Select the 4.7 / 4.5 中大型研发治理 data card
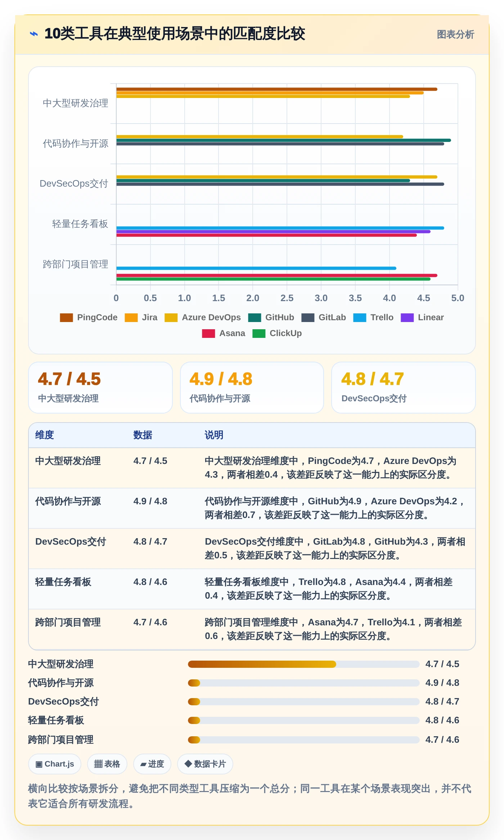Viewport: 504px width, 840px height. pyautogui.click(x=100, y=388)
